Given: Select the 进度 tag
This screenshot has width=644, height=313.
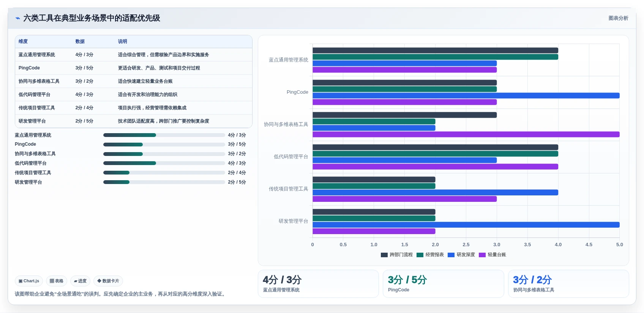Looking at the screenshot, I should [80, 281].
